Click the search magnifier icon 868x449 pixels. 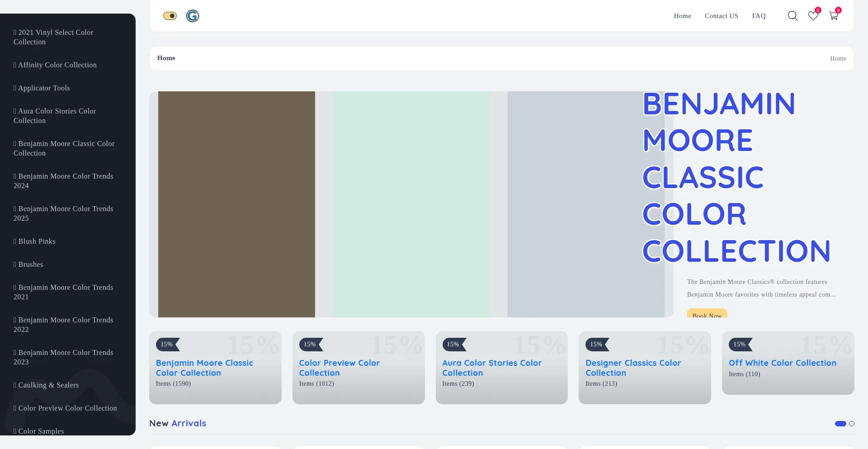[793, 16]
